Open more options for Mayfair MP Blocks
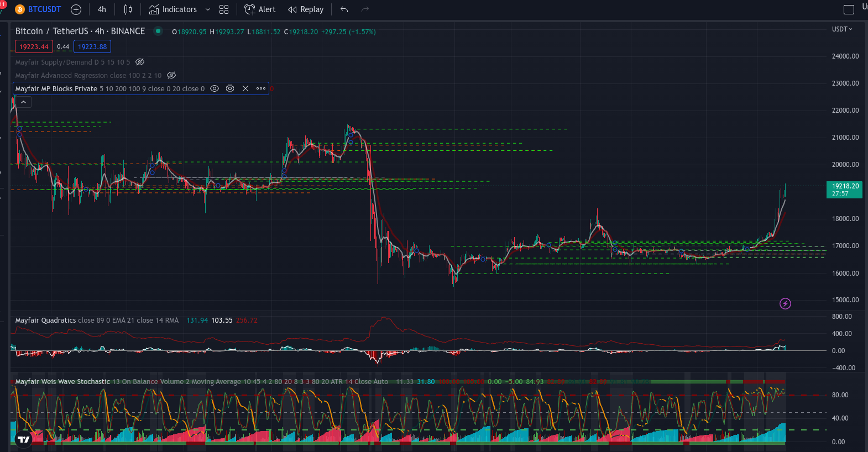Image resolution: width=868 pixels, height=452 pixels. point(261,88)
